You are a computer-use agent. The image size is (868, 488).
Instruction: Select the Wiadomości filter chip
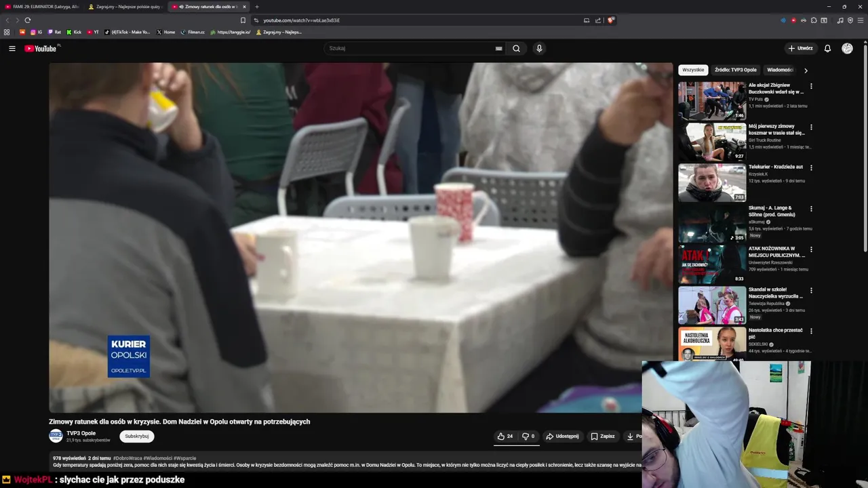tap(780, 70)
